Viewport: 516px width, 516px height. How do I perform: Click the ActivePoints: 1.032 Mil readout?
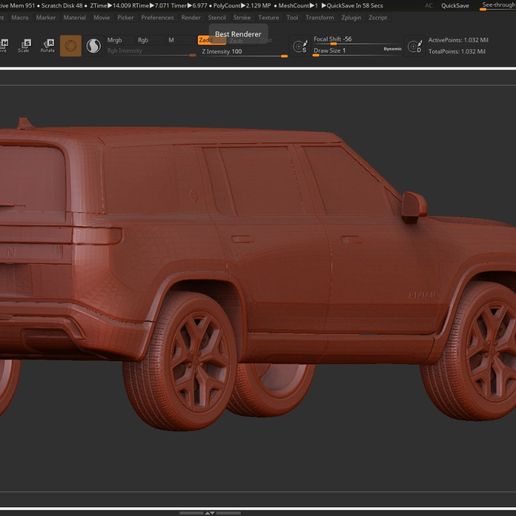458,40
